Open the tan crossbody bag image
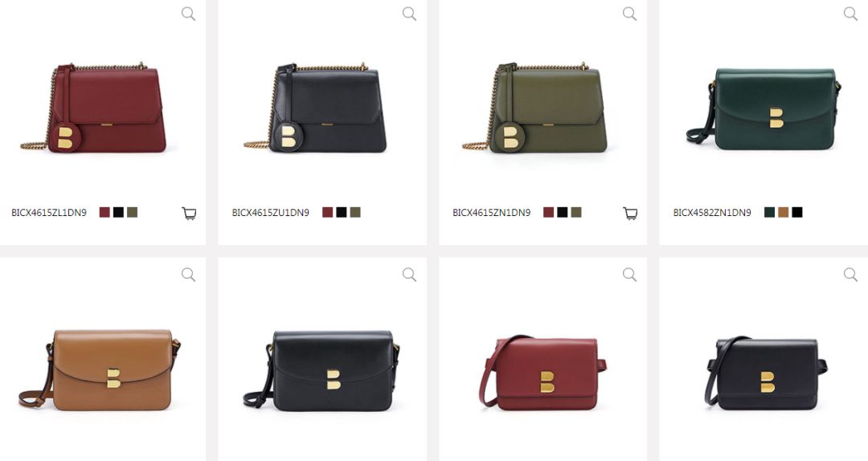 coord(100,369)
